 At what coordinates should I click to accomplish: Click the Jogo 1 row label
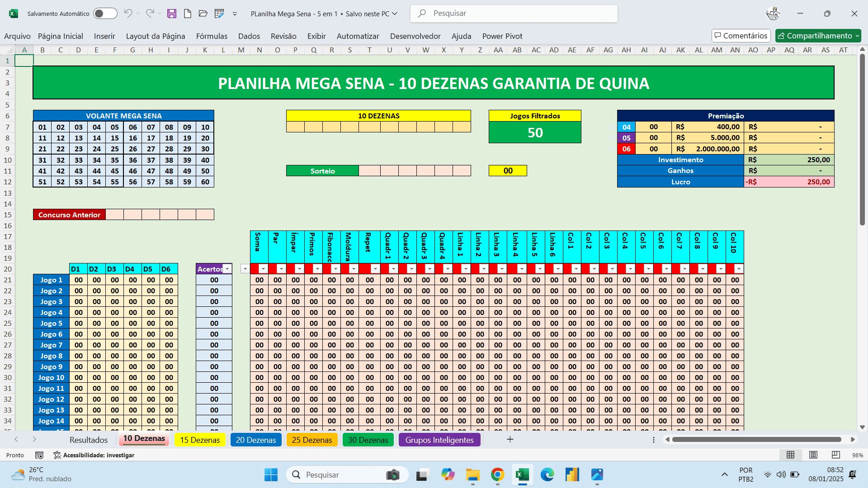click(51, 280)
